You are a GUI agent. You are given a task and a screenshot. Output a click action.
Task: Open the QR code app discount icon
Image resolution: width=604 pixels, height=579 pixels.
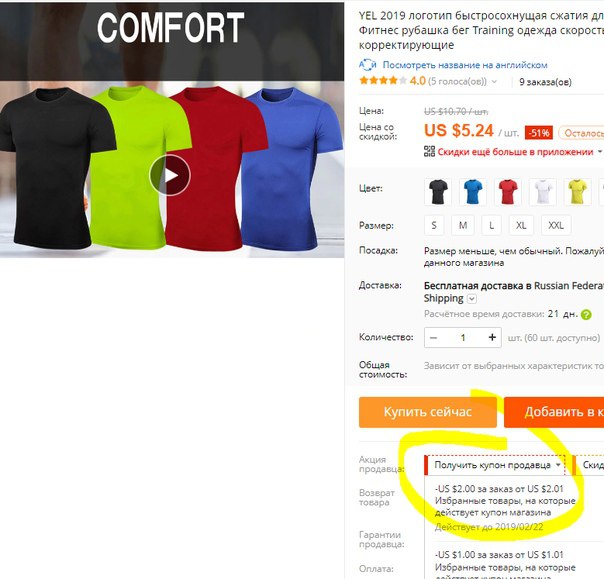coord(429,151)
